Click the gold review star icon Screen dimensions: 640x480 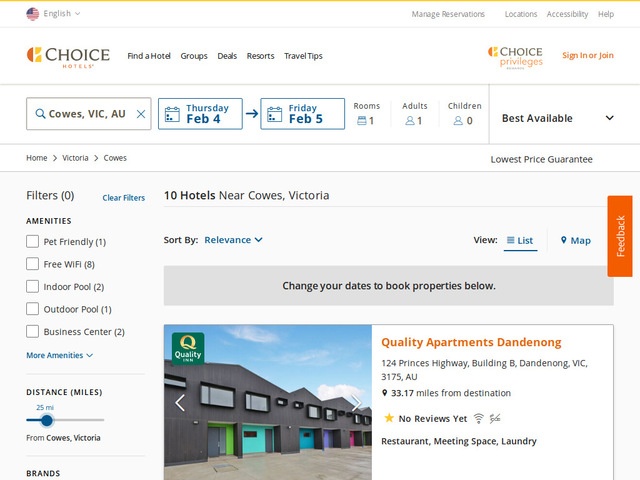(389, 418)
